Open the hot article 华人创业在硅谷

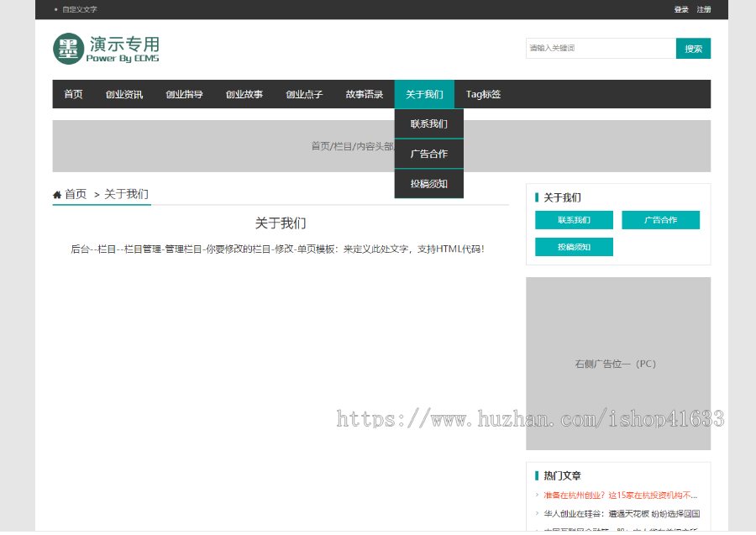pyautogui.click(x=622, y=514)
